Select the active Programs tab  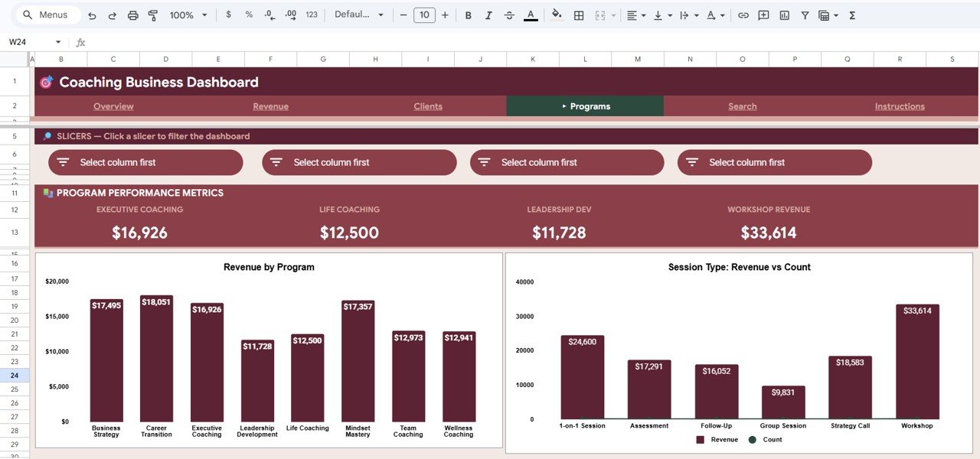click(585, 106)
